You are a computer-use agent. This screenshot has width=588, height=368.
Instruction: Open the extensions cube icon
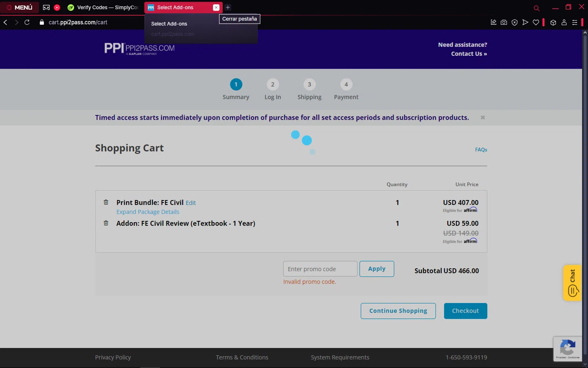point(553,22)
